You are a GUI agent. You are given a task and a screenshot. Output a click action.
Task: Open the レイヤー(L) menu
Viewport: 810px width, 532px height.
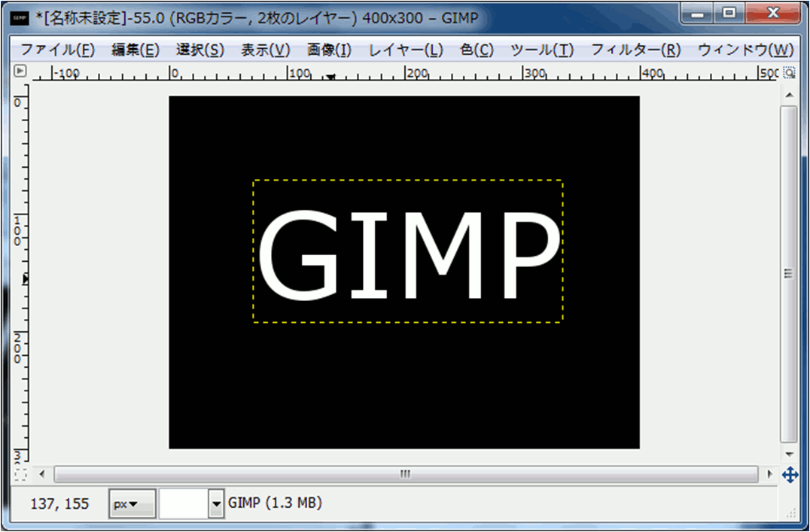[406, 50]
